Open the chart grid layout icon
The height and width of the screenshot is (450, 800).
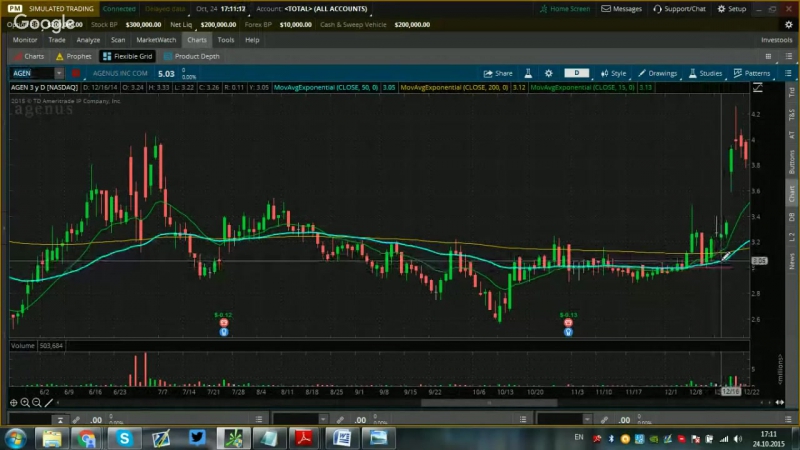(768, 56)
